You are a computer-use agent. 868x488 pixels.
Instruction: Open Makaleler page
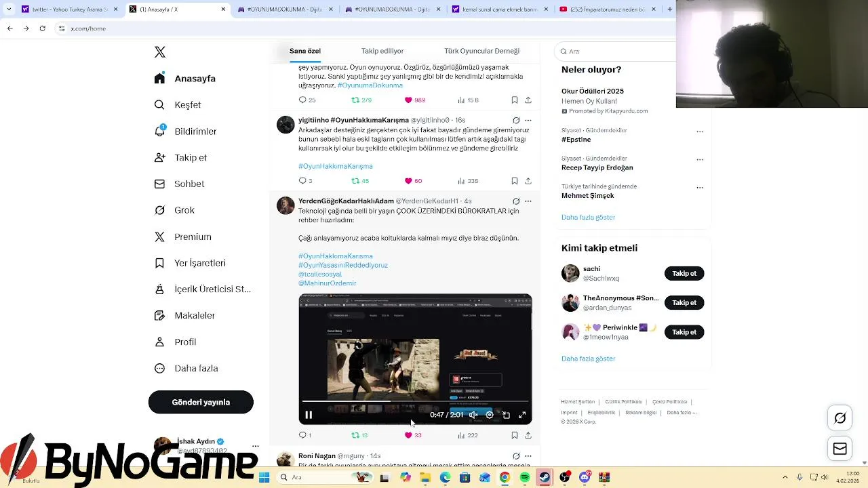point(184,316)
